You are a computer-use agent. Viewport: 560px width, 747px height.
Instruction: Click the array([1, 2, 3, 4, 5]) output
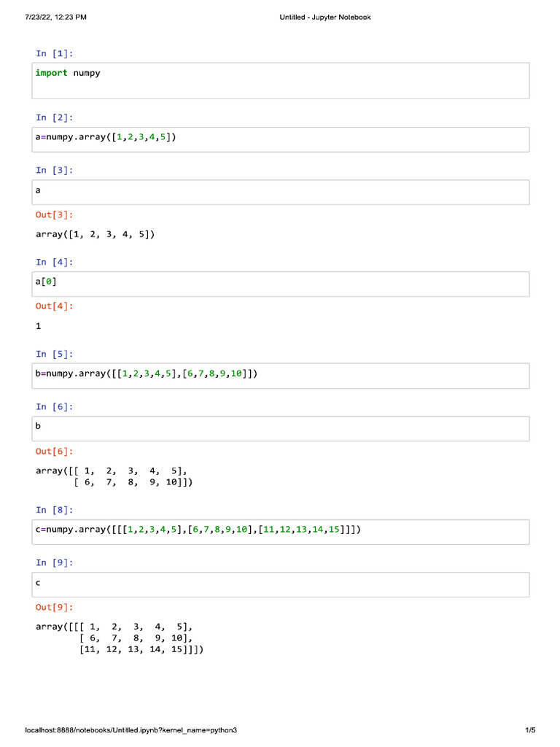pyautogui.click(x=96, y=235)
